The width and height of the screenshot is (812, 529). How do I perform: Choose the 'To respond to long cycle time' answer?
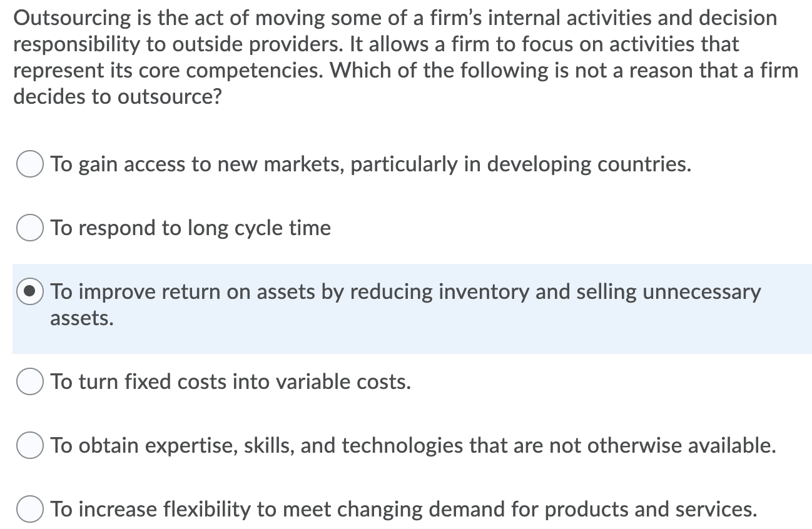click(29, 228)
